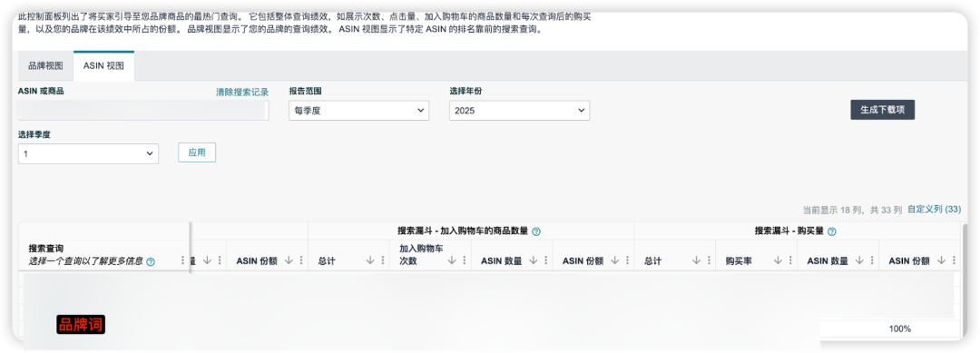Open 自定义列 (33) column settings
This screenshot has width=980, height=353.
pos(935,210)
